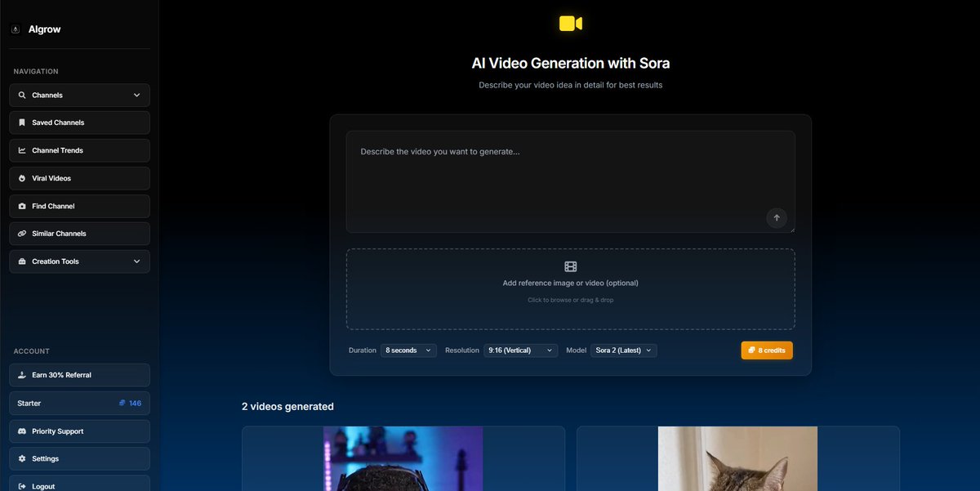Viewport: 980px width, 491px height.
Task: Open the Duration dropdown showing 8 seconds
Action: pyautogui.click(x=408, y=350)
